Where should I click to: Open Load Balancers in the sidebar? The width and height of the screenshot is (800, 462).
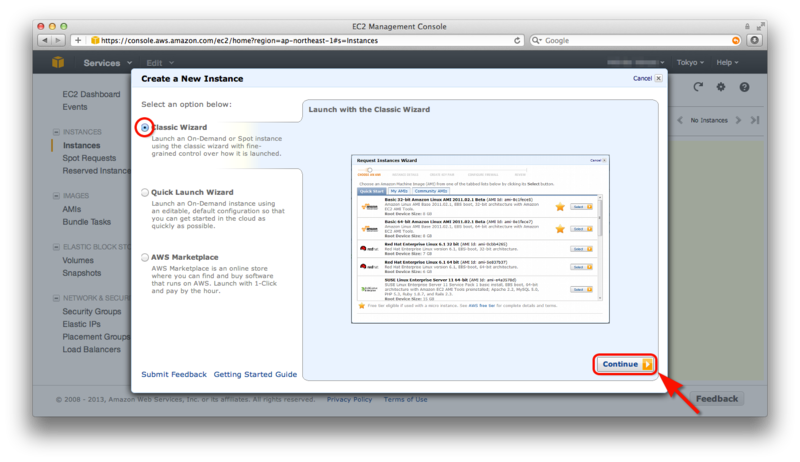(92, 349)
